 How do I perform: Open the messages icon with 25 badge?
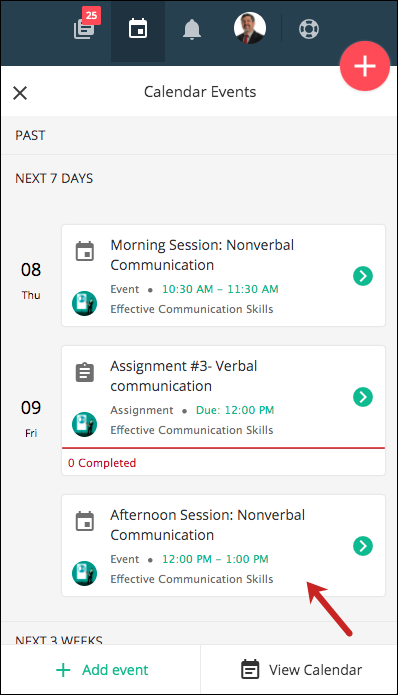click(86, 26)
